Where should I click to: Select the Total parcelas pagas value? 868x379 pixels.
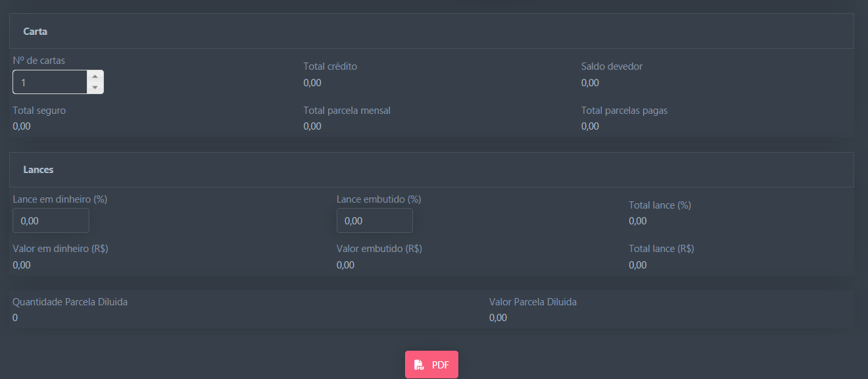coord(590,126)
